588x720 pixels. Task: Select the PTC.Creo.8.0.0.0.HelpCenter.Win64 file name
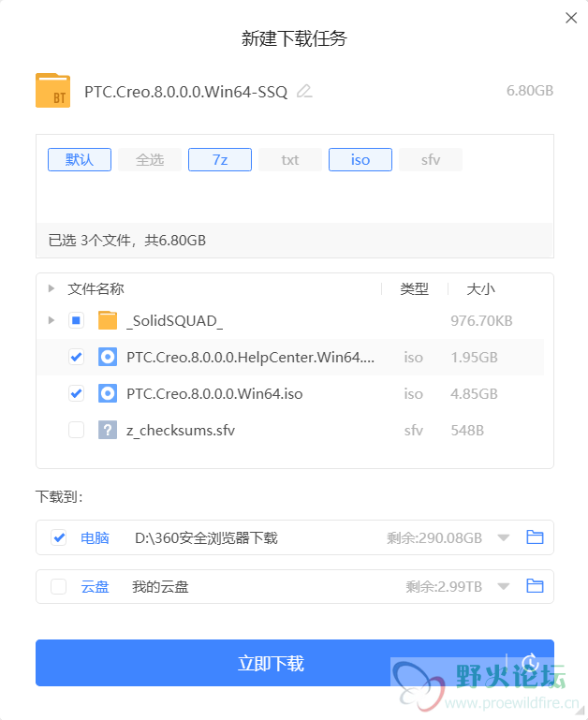click(x=250, y=357)
